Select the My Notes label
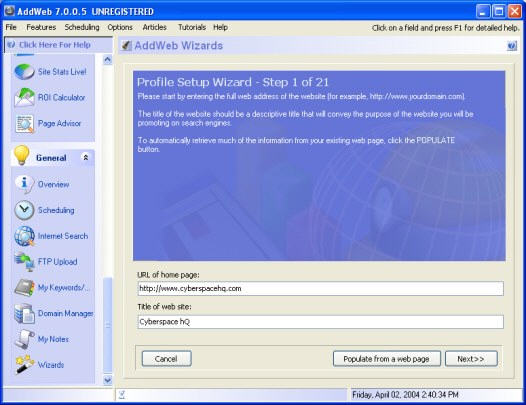The image size is (526, 405). 53,339
